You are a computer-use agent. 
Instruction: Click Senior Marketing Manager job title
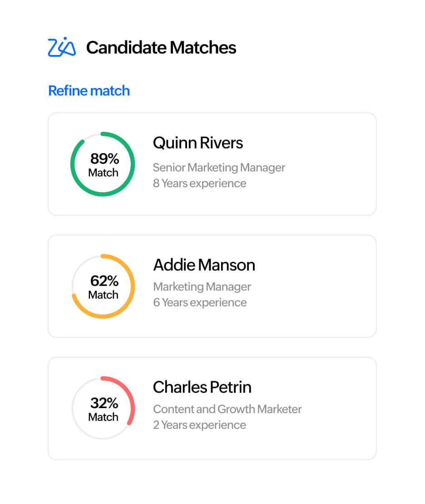[219, 168]
